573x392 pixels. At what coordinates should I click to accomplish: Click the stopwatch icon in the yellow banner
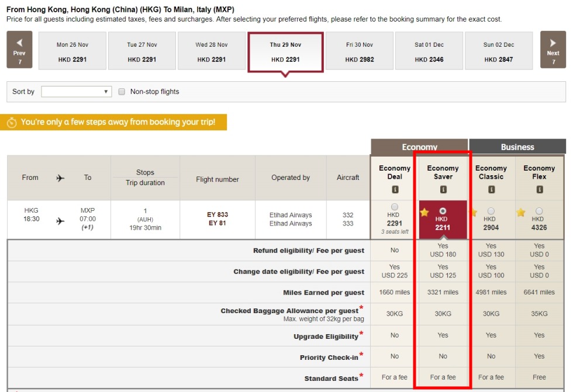[x=12, y=123]
